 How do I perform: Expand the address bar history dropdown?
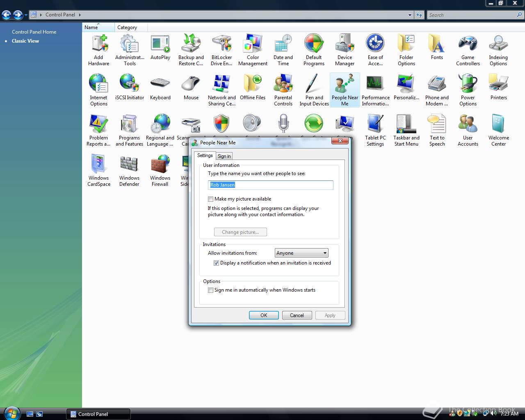pyautogui.click(x=410, y=15)
